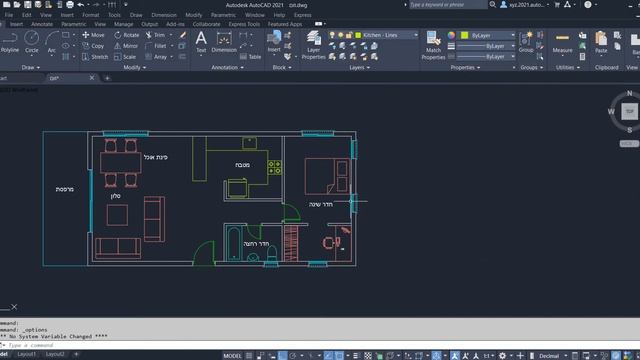Select the Polyline tool
The width and height of the screenshot is (640, 360).
[9, 42]
